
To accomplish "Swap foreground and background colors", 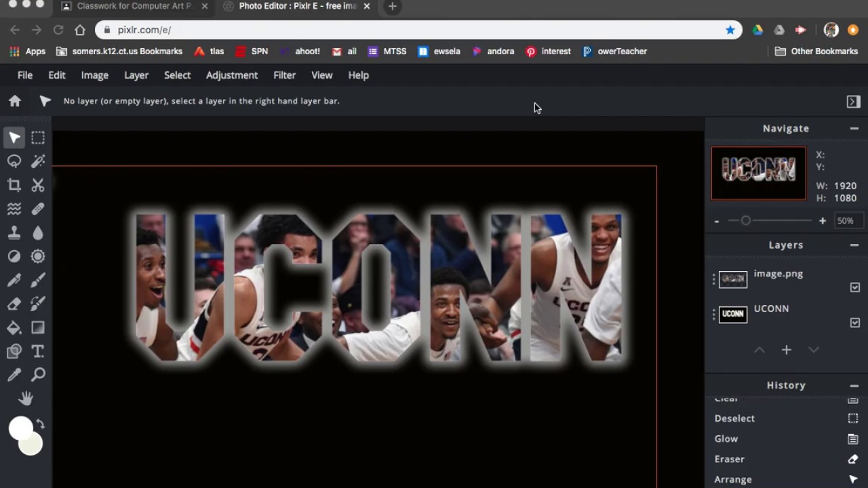I will pyautogui.click(x=41, y=424).
